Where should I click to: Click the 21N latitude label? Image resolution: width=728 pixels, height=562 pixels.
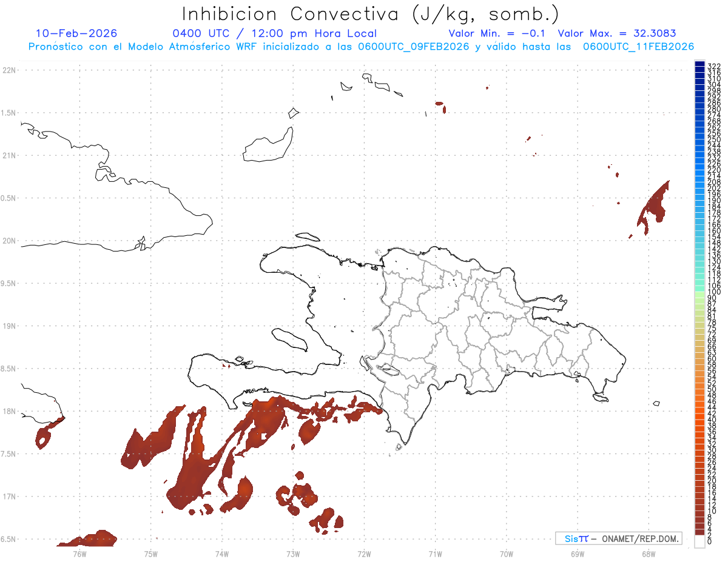pyautogui.click(x=9, y=155)
